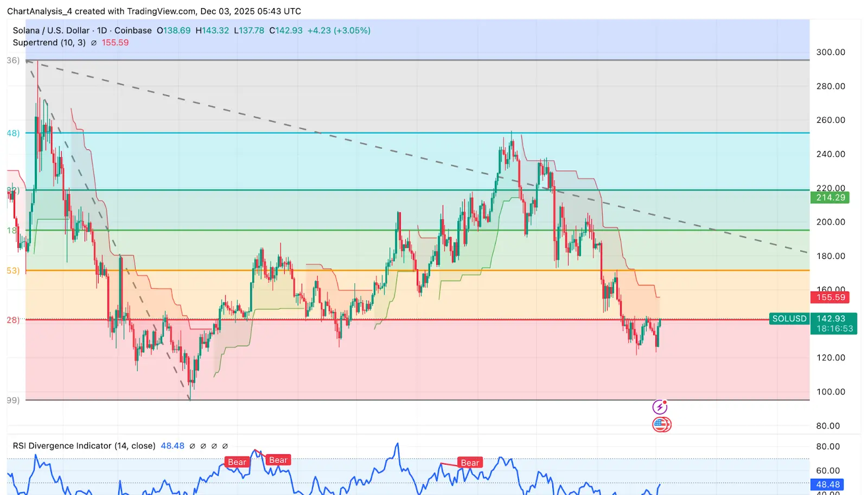The height and width of the screenshot is (495, 868).
Task: Click the 200.00 price axis tick
Action: tap(831, 222)
